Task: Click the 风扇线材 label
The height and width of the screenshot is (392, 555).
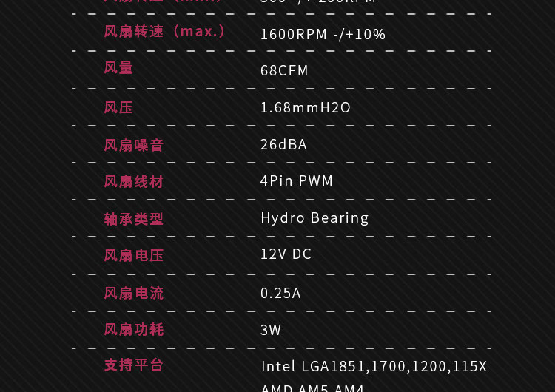Action: pyautogui.click(x=134, y=181)
